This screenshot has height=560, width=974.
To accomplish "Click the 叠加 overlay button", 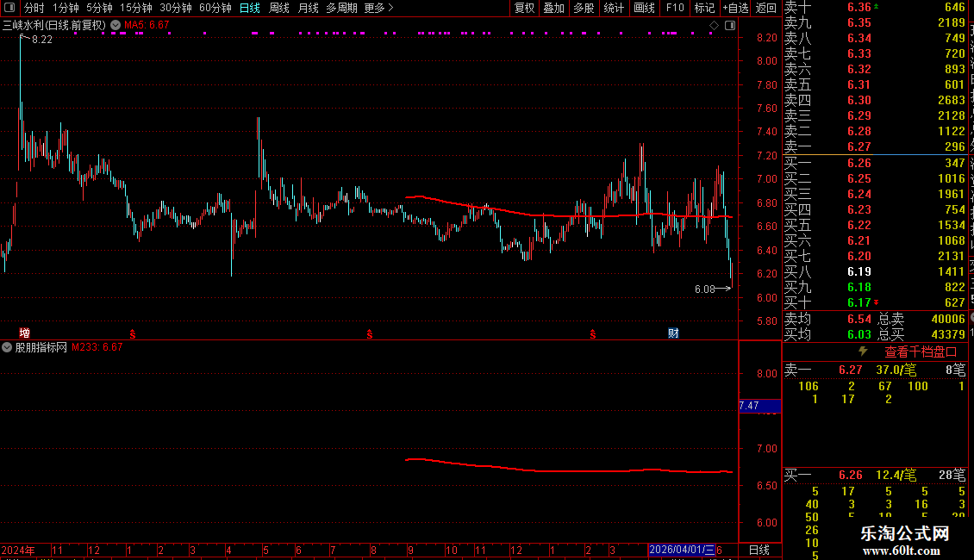I will (554, 8).
